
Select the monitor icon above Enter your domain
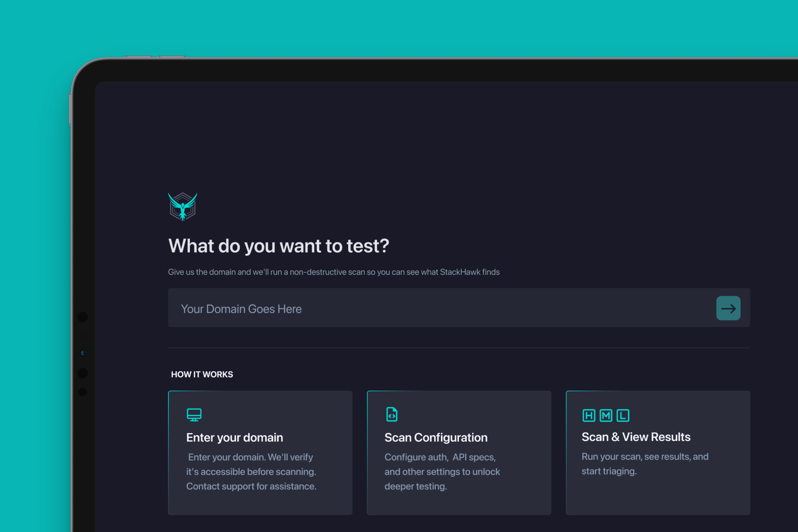pos(194,414)
